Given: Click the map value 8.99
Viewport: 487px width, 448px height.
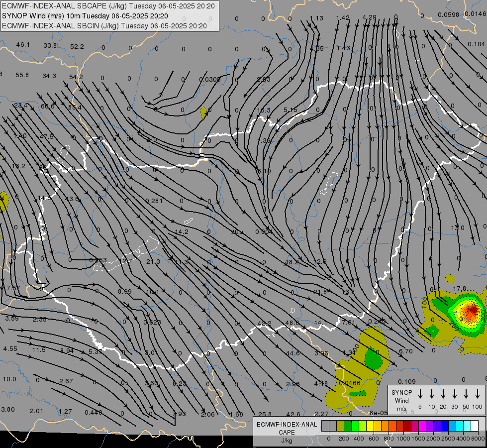Looking at the screenshot, I should point(124,292).
